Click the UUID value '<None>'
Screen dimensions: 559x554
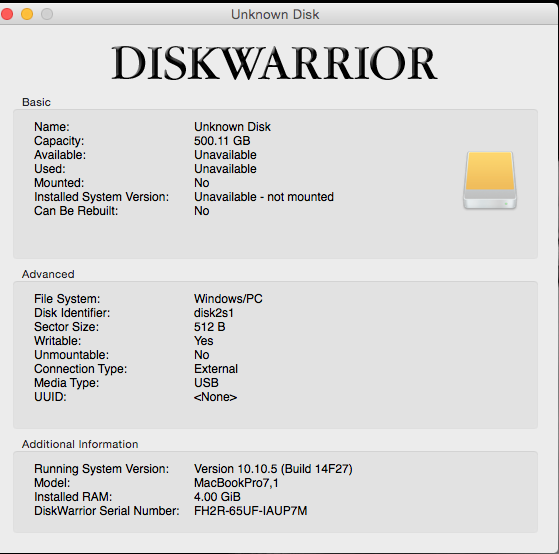[x=215, y=397]
